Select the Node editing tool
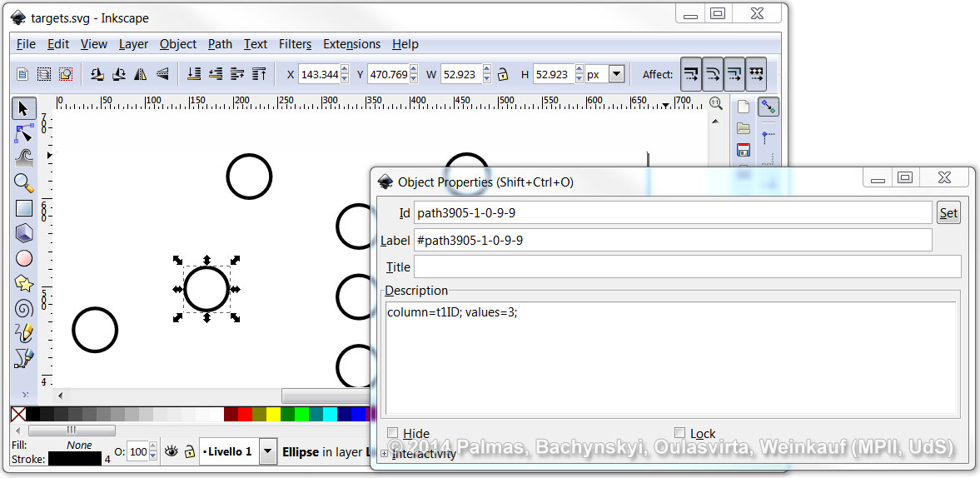The image size is (980, 478). pos(24,133)
